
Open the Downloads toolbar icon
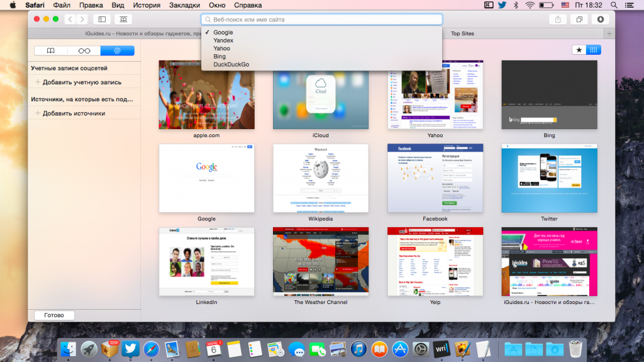point(601,20)
